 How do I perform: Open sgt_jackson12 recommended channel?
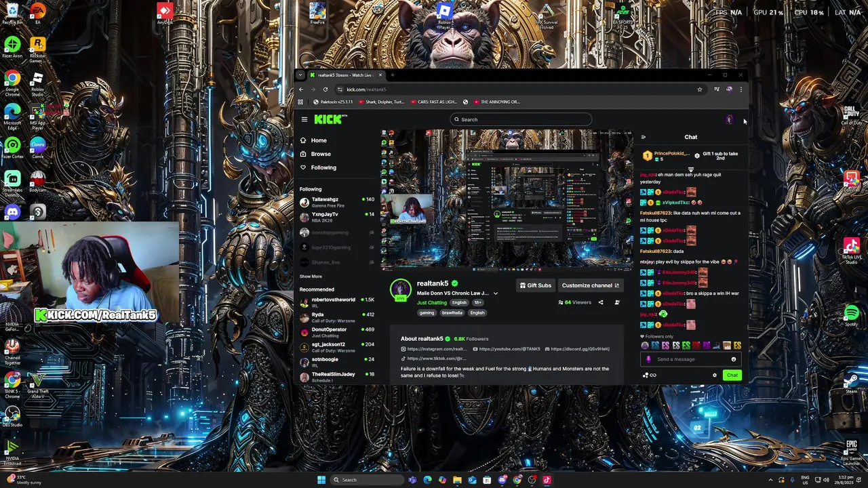(x=338, y=347)
